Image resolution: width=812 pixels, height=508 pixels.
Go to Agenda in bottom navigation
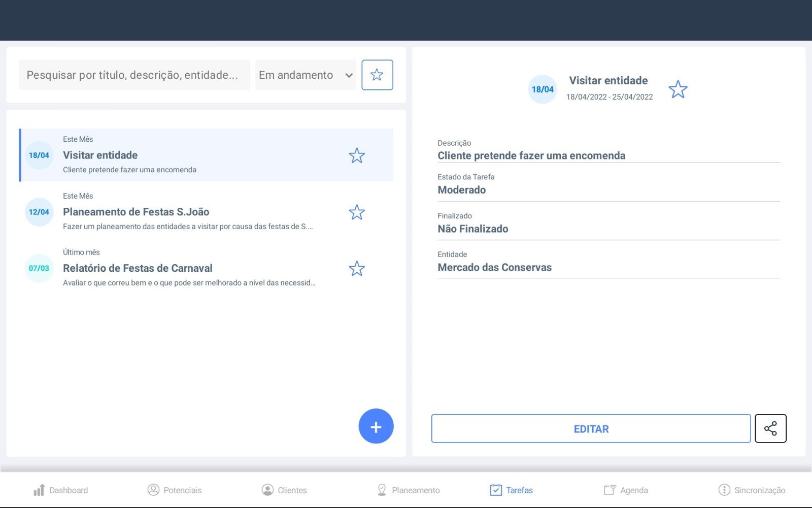625,490
